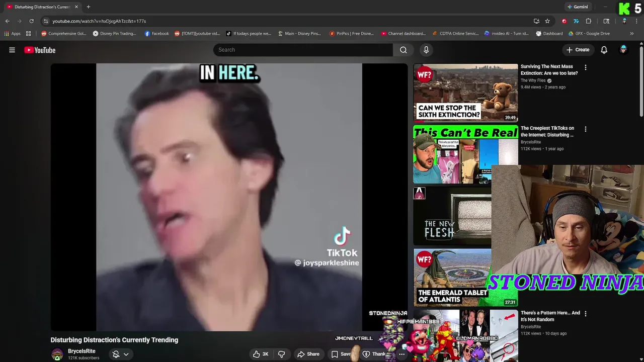The height and width of the screenshot is (362, 644).
Task: Select the YouTube URL in address bar
Action: [x=99, y=21]
